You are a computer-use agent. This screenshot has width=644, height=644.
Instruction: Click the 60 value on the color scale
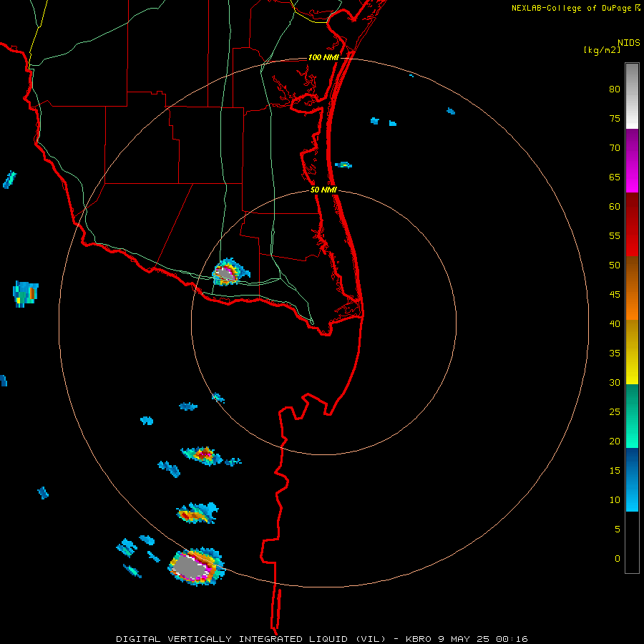pos(615,207)
